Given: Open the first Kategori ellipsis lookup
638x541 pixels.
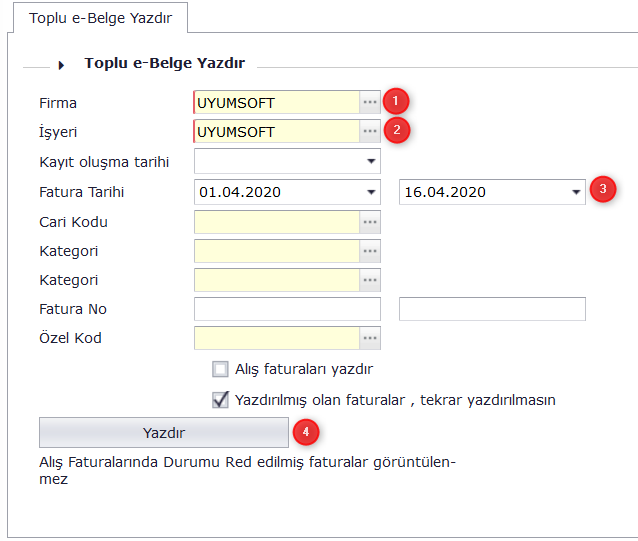Looking at the screenshot, I should coord(370,251).
